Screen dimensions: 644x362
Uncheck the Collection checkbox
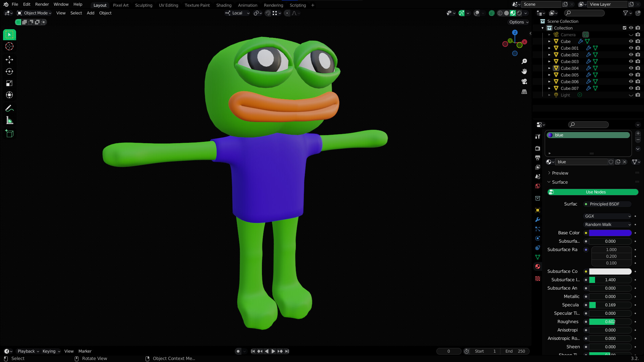pyautogui.click(x=625, y=28)
